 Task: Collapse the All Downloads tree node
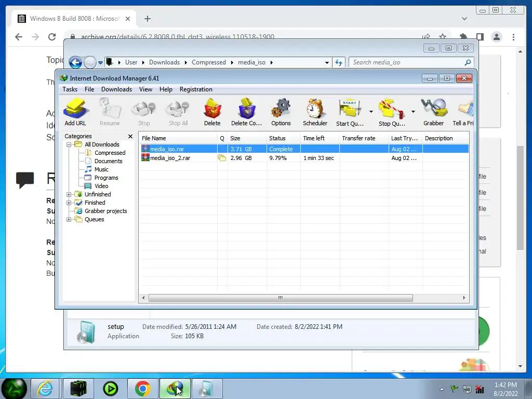tap(69, 144)
